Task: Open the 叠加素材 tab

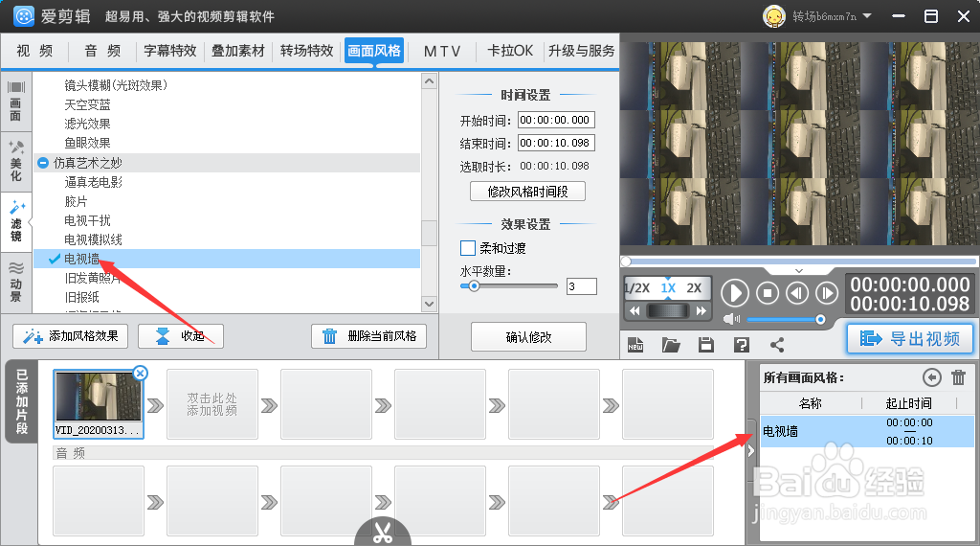Action: coord(238,51)
